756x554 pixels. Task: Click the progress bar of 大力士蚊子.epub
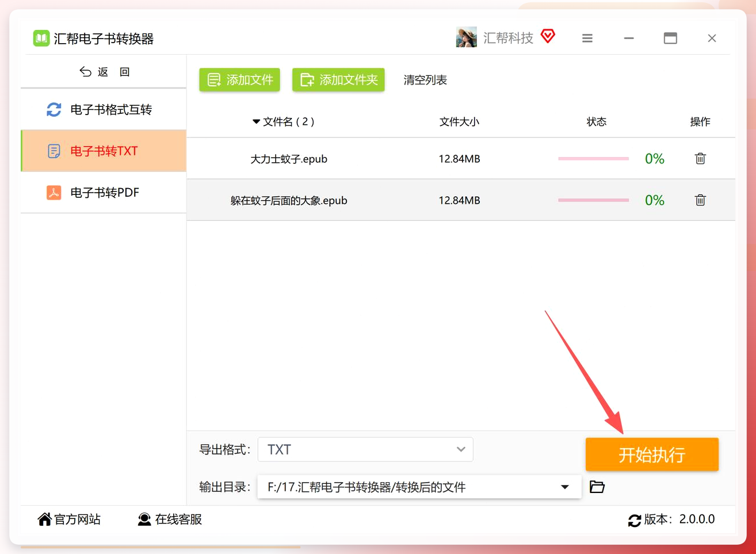click(x=593, y=159)
